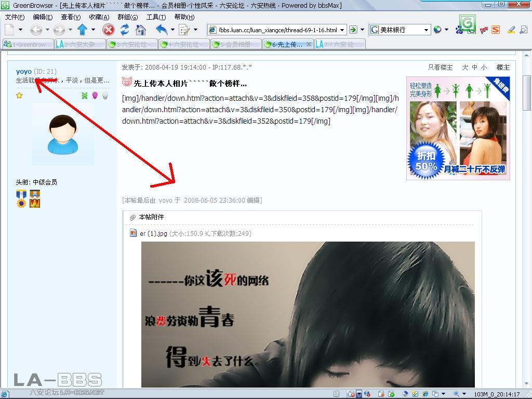The width and height of the screenshot is (532, 399).
Task: Click the blue Undo arrow toolbar icon
Action: [x=162, y=30]
